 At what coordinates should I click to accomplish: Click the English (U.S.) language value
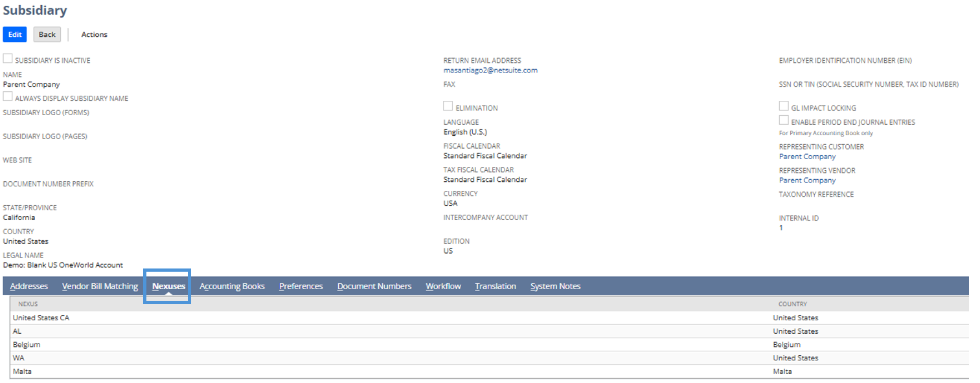tap(465, 132)
